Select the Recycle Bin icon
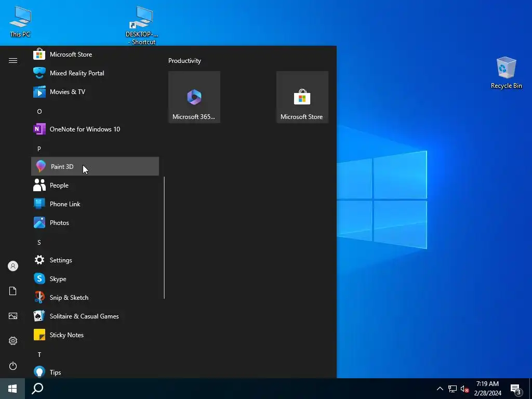This screenshot has height=399, width=532. 506,73
